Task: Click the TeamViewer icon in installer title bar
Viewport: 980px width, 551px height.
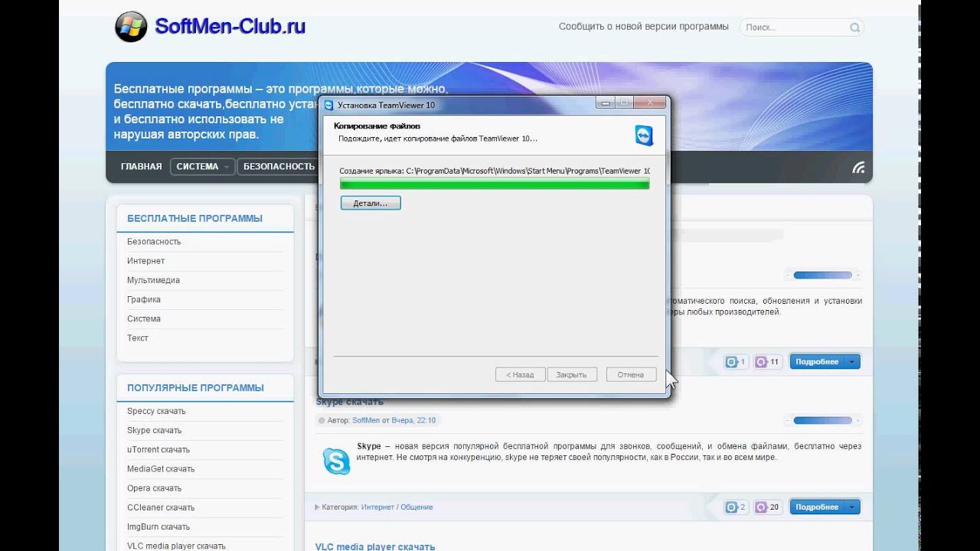Action: click(x=329, y=105)
